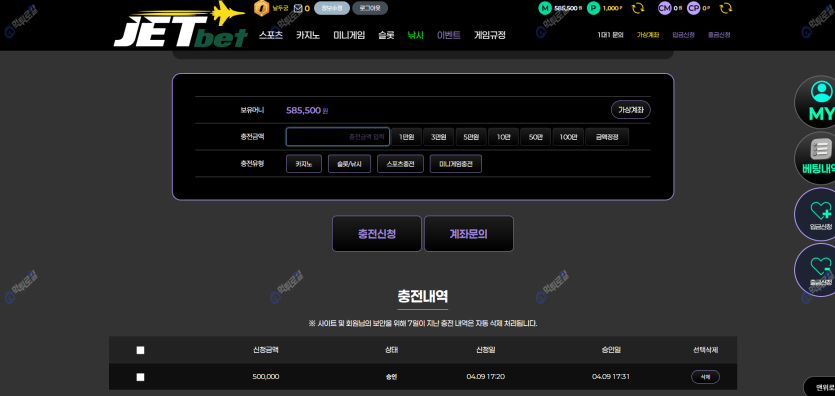The height and width of the screenshot is (396, 835).
Task: Add 5만원 to the charge amount
Action: coord(471,137)
